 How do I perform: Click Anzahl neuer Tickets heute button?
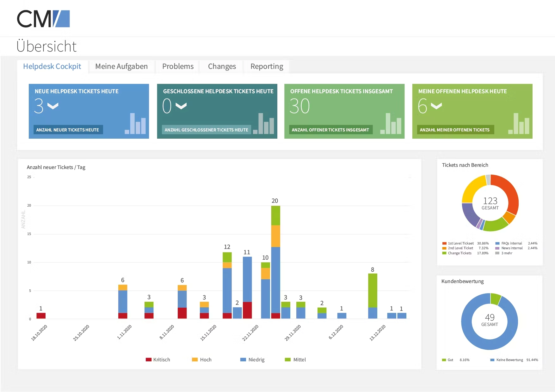68,130
